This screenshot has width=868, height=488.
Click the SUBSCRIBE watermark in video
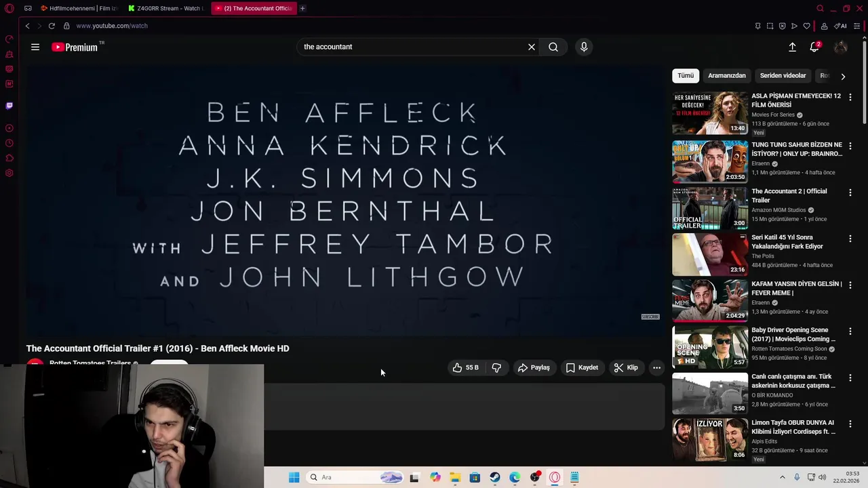click(650, 317)
